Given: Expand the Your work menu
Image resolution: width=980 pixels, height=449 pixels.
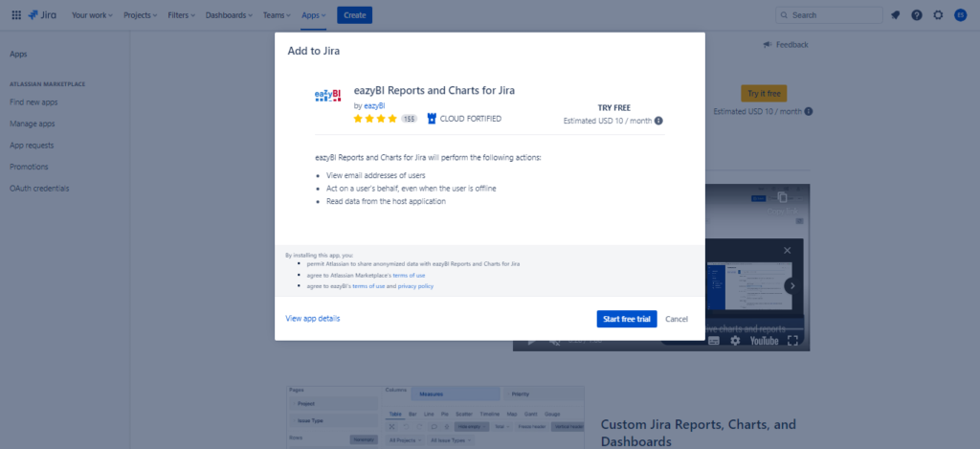Looking at the screenshot, I should coord(93,15).
